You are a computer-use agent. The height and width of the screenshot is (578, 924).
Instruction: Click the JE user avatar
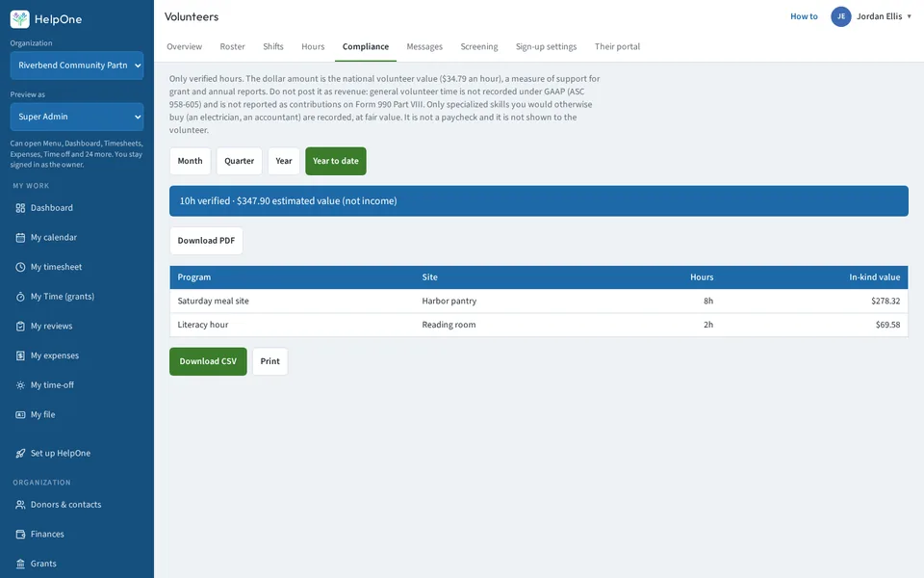[841, 16]
